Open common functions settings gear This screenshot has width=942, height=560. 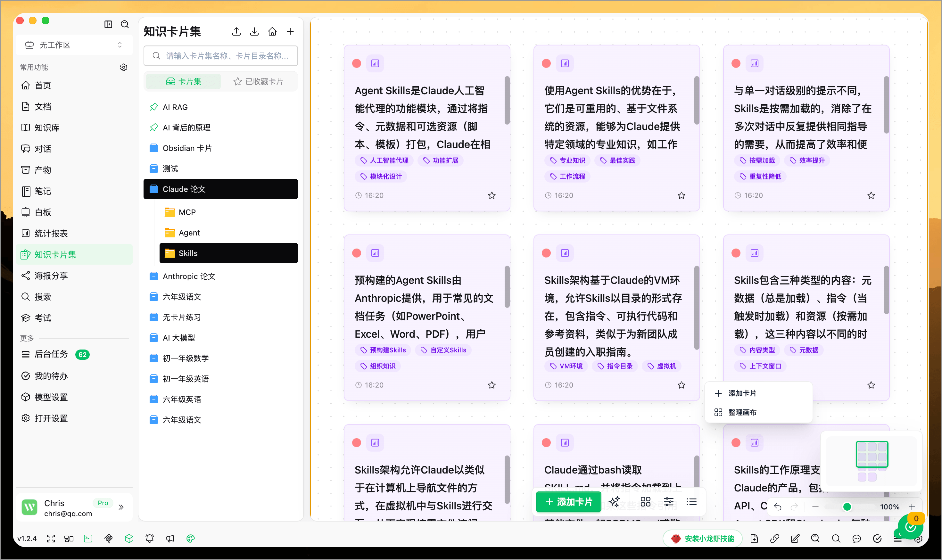click(x=124, y=67)
